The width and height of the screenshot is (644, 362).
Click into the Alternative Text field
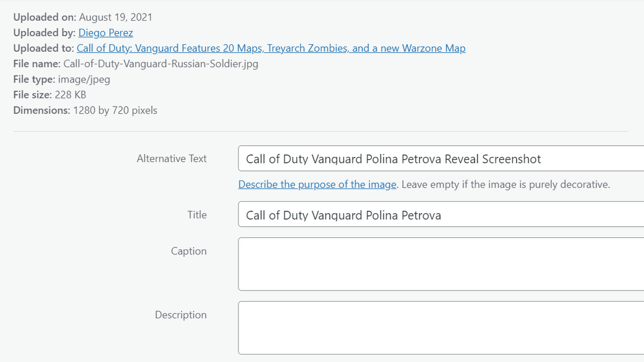point(441,159)
